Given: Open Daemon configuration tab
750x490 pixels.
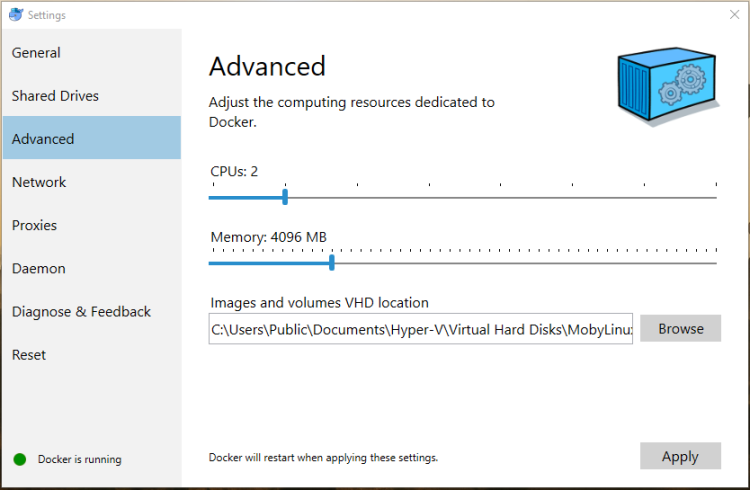Looking at the screenshot, I should click(x=38, y=268).
